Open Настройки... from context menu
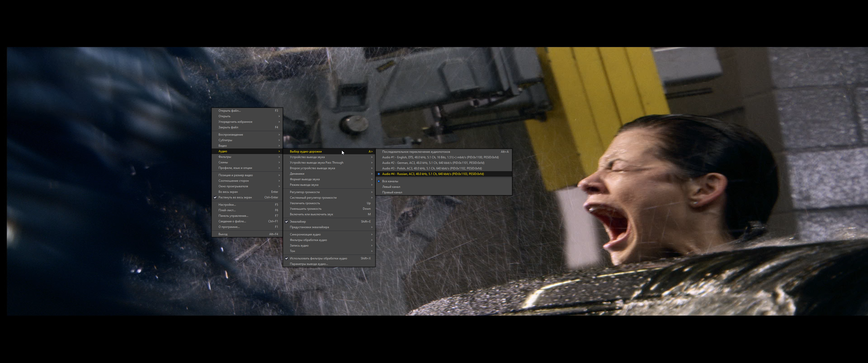The width and height of the screenshot is (868, 363). (x=227, y=205)
